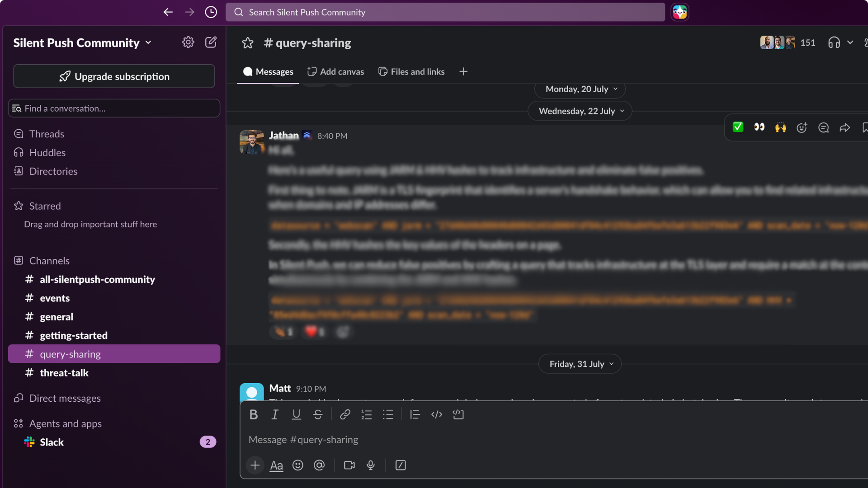
Task: React with eyes emoji
Action: 759,127
